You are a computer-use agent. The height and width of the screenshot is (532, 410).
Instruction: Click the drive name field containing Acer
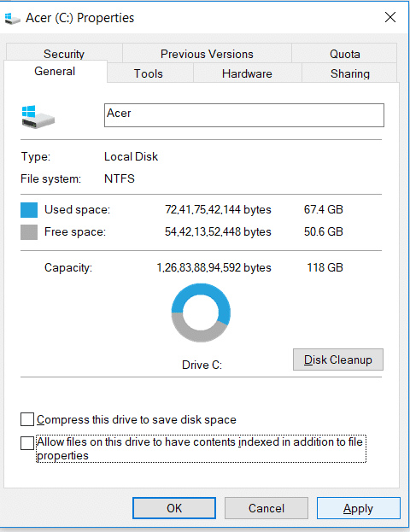[x=244, y=115]
